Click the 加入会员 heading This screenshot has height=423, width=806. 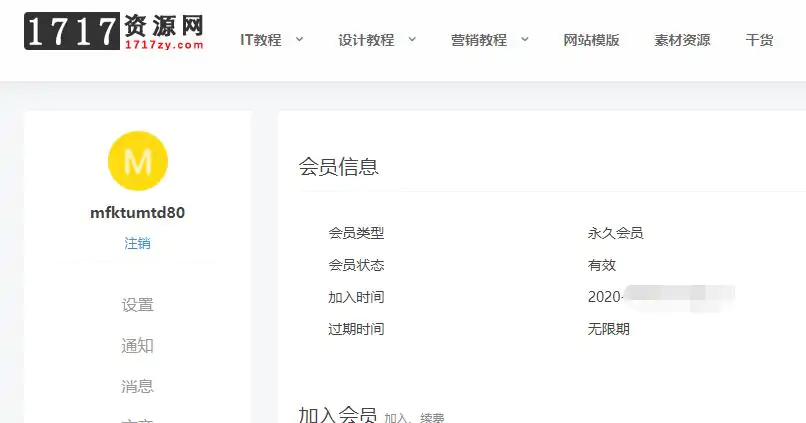tap(337, 414)
